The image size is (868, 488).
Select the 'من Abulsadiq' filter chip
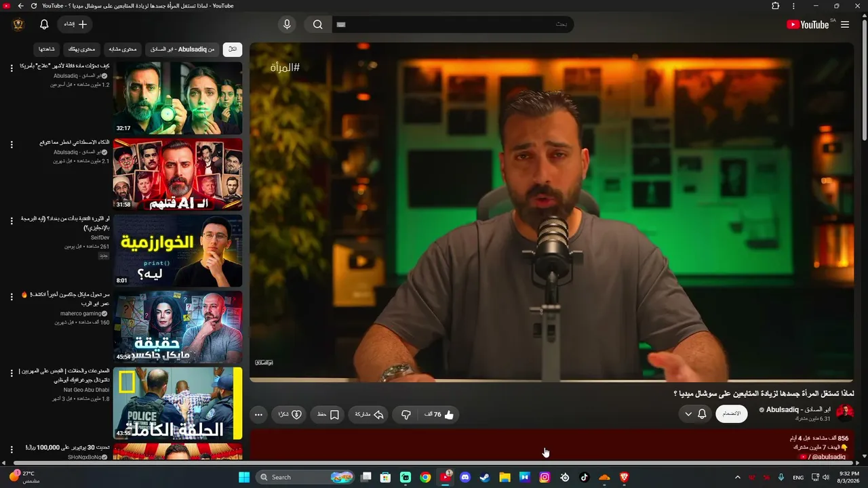tap(182, 49)
